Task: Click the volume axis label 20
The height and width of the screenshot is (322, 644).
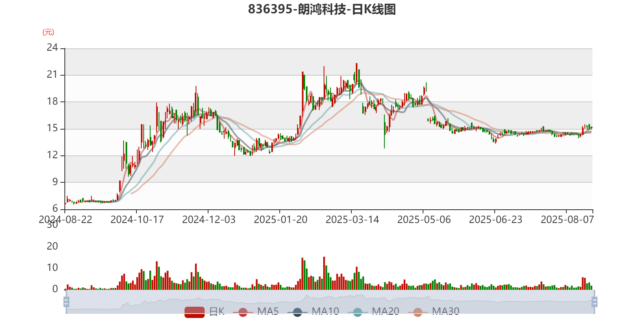Action: tap(52, 246)
